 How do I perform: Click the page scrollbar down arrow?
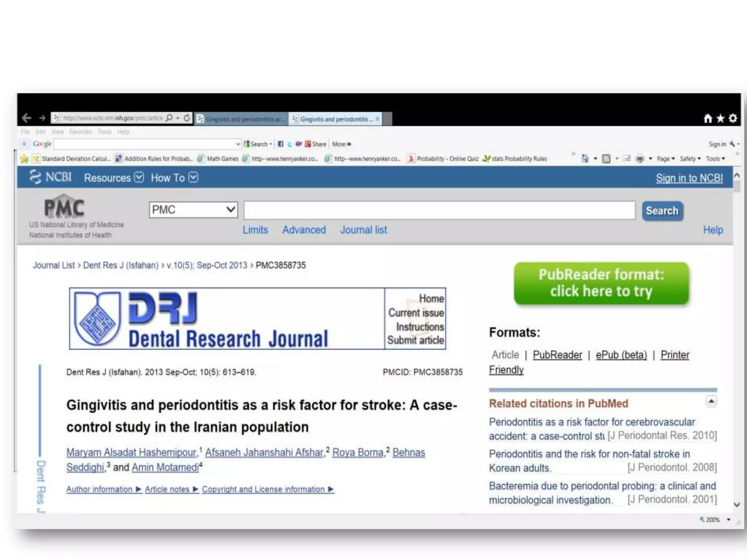coord(736,505)
